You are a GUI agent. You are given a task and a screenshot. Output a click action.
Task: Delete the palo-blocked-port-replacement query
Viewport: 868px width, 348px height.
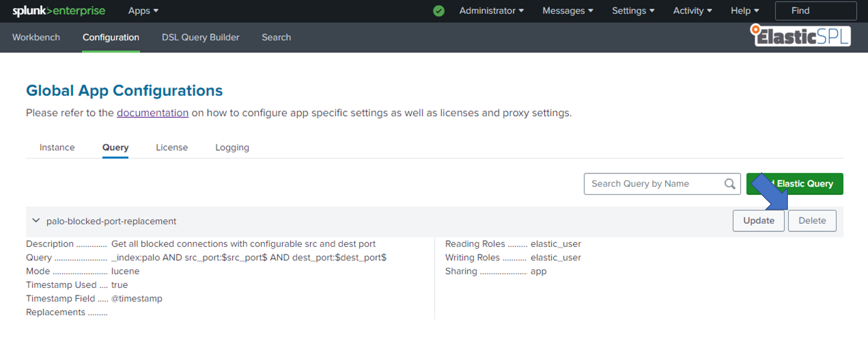[x=812, y=221]
